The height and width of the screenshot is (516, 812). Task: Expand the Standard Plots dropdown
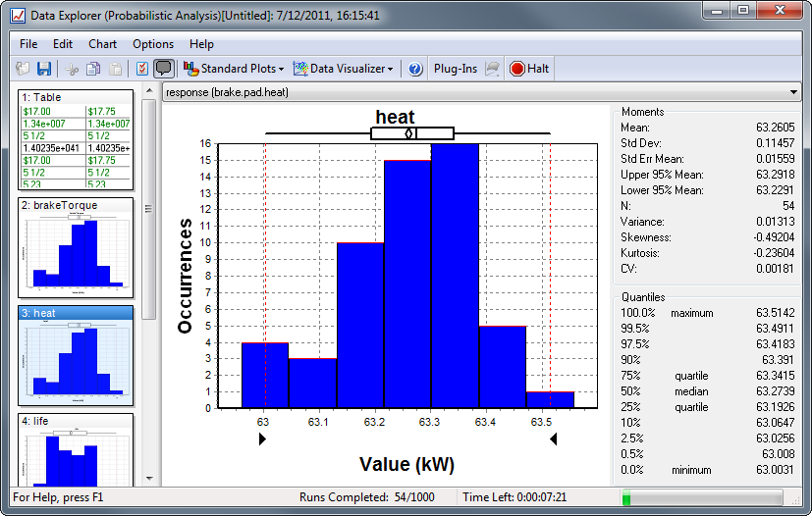pos(235,69)
